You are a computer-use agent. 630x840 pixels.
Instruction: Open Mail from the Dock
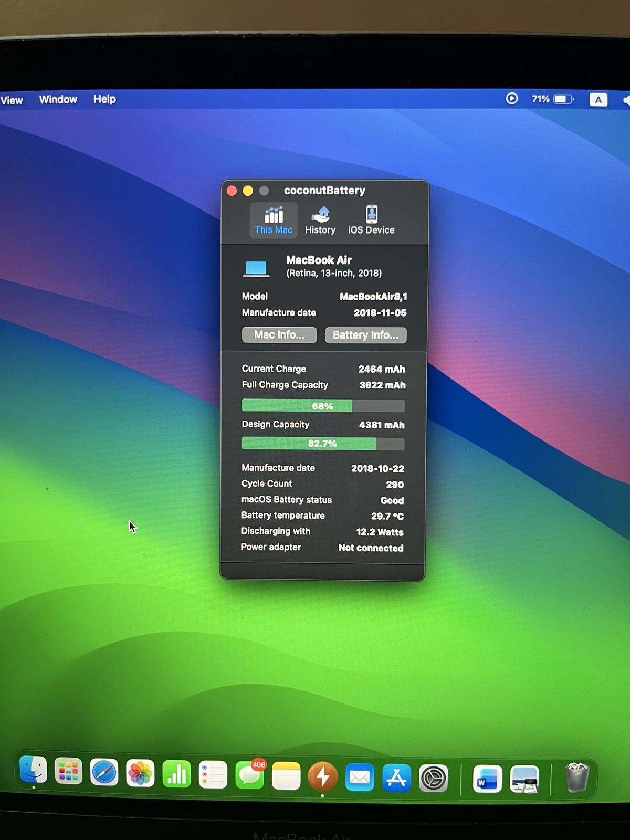[x=360, y=777]
